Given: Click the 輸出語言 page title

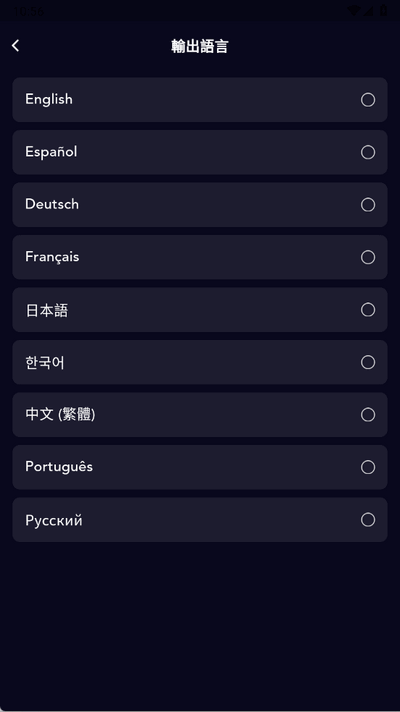Looking at the screenshot, I should (200, 46).
